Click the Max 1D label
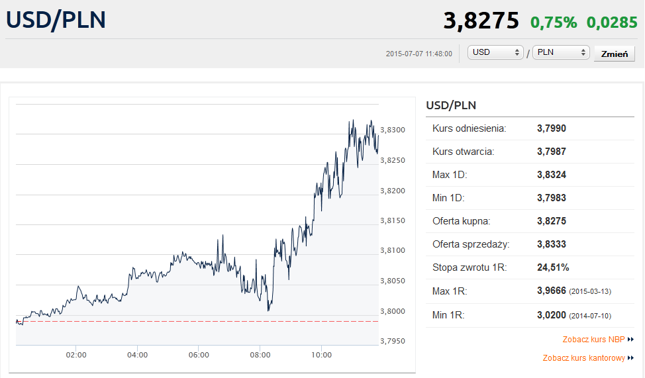The height and width of the screenshot is (378, 645). point(450,175)
